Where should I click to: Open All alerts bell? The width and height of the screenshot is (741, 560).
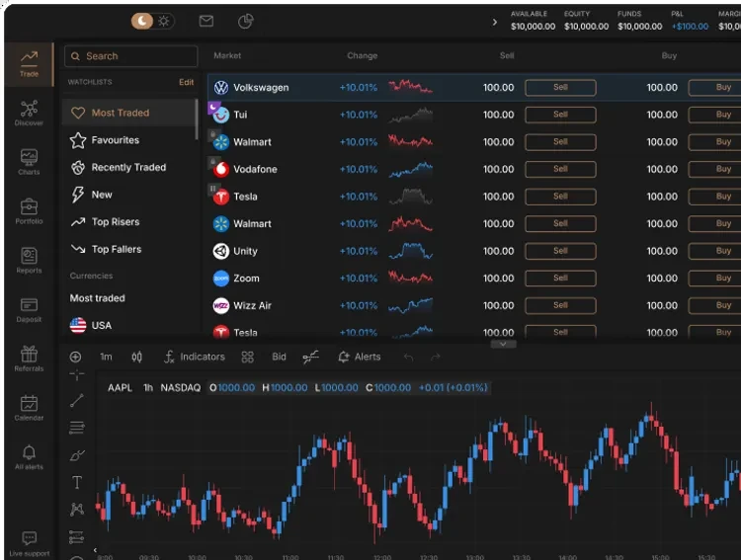click(x=29, y=457)
